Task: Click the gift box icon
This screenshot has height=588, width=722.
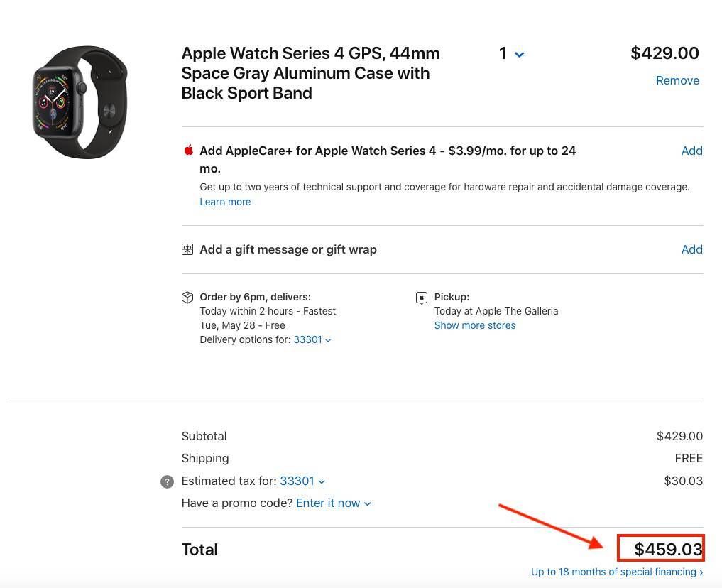Action: pos(187,249)
